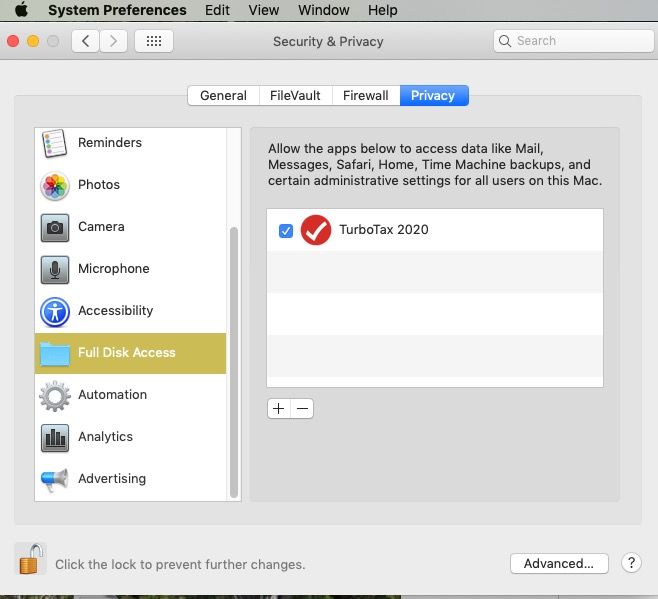Select the Automation label in the list
This screenshot has height=599, width=658.
pos(112,395)
